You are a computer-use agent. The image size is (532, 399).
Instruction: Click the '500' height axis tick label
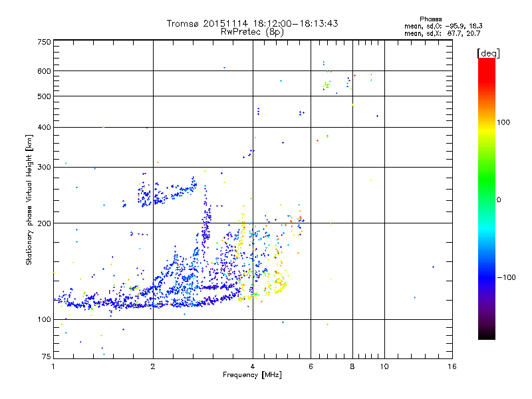[44, 96]
